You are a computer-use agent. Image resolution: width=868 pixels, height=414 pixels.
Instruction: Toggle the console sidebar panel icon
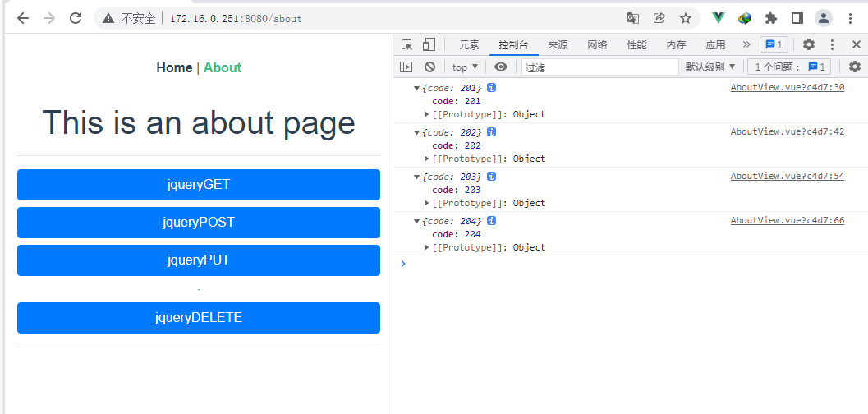pyautogui.click(x=406, y=67)
